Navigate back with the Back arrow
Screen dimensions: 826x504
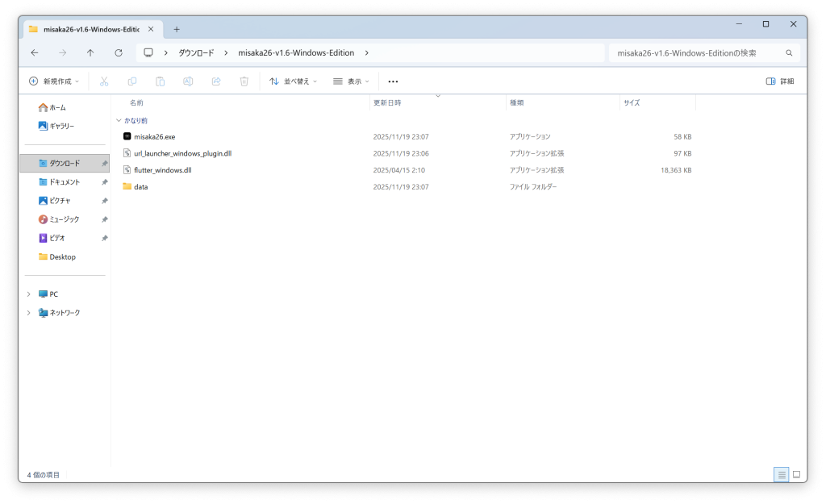(x=35, y=53)
